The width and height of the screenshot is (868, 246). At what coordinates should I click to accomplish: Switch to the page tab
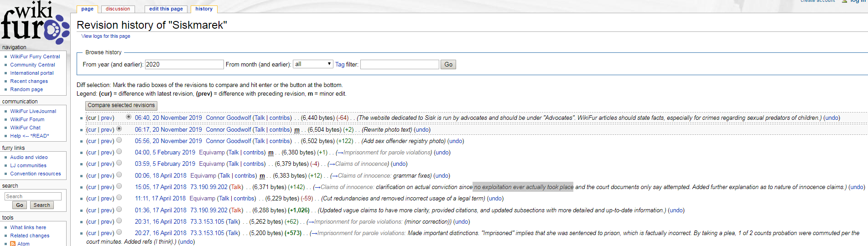pos(87,9)
